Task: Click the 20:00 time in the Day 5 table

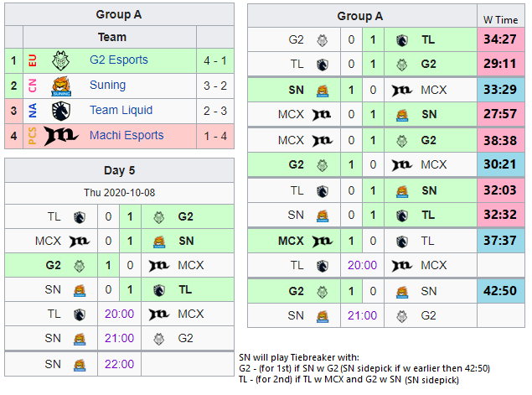Action: point(120,314)
